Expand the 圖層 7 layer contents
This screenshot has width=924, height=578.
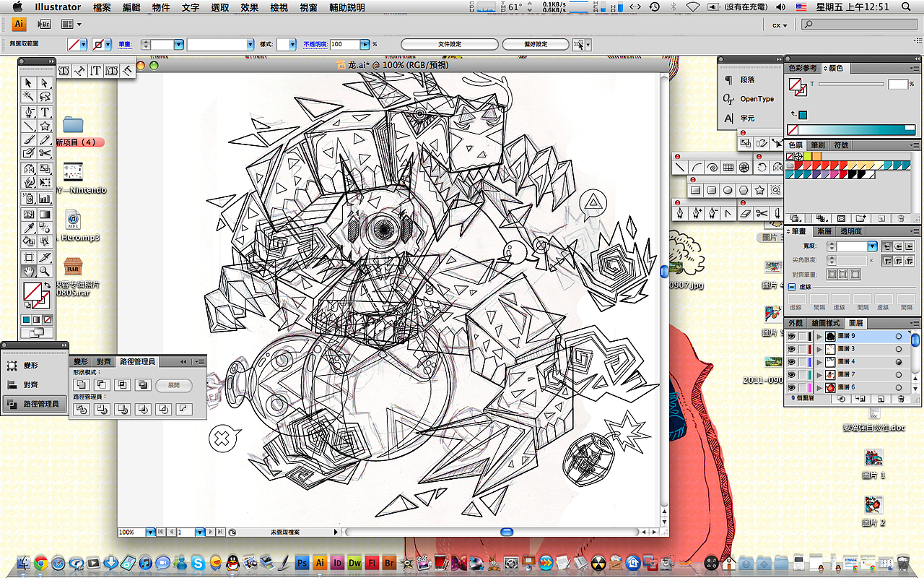tap(819, 375)
